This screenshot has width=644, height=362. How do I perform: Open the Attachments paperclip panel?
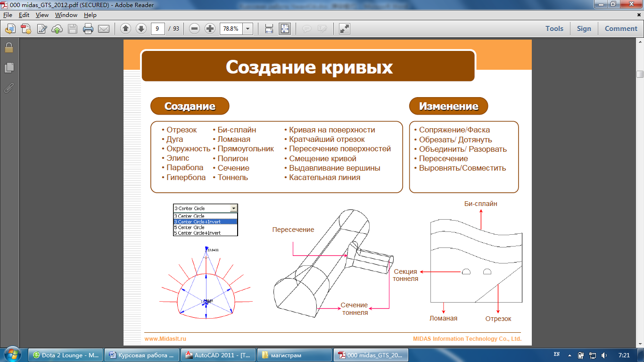(8, 88)
